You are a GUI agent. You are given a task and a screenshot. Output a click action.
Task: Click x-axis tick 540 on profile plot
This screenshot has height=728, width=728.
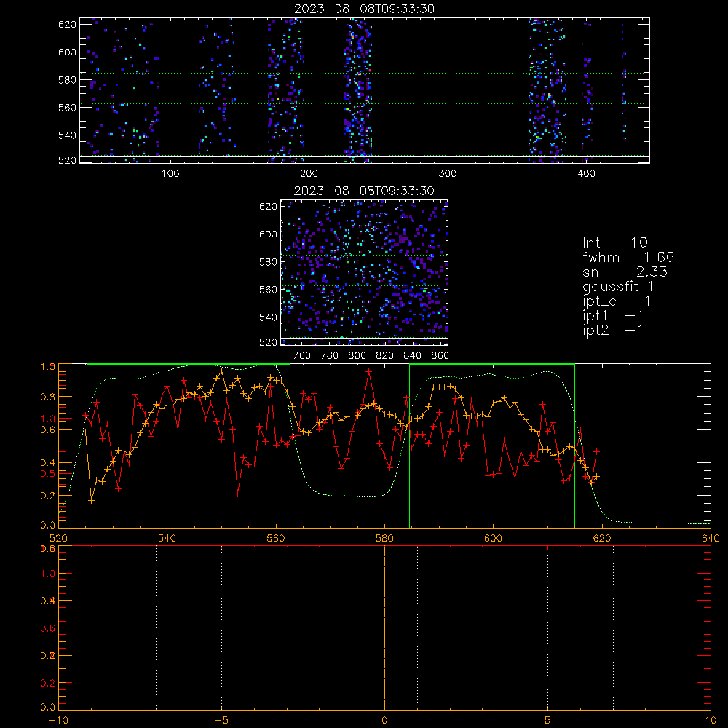tap(167, 538)
